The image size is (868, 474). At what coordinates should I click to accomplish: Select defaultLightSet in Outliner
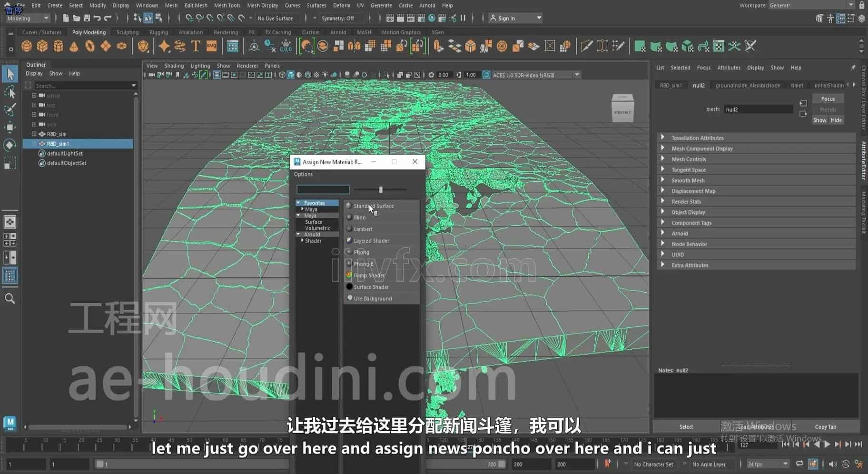(65, 153)
